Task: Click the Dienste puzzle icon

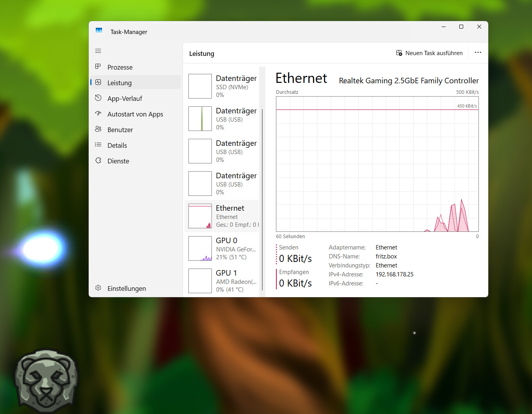Action: (98, 161)
